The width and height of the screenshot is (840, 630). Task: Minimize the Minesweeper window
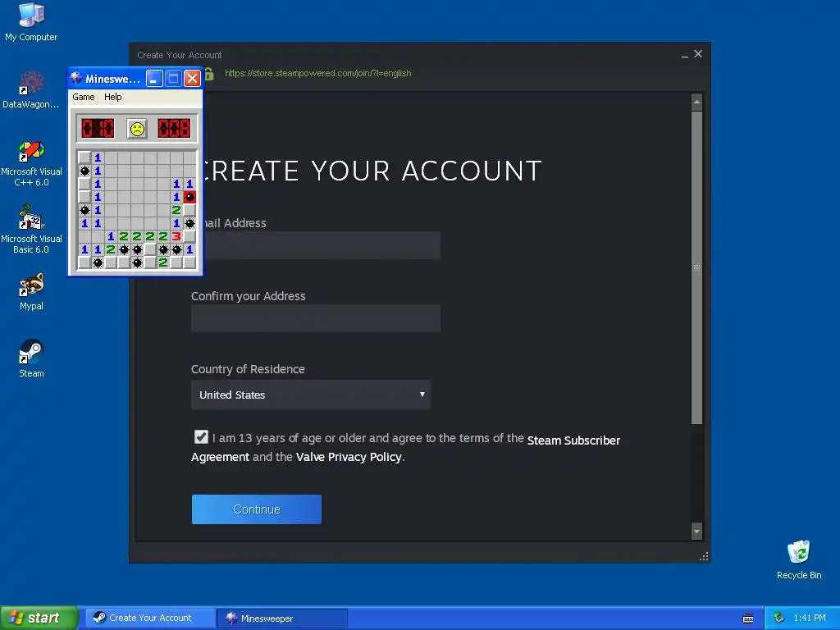(x=154, y=79)
